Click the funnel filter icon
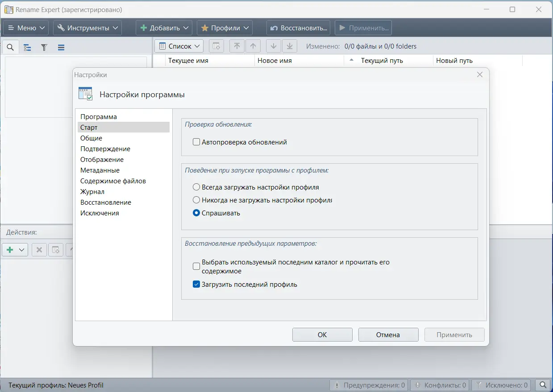The height and width of the screenshot is (392, 553). tap(44, 47)
